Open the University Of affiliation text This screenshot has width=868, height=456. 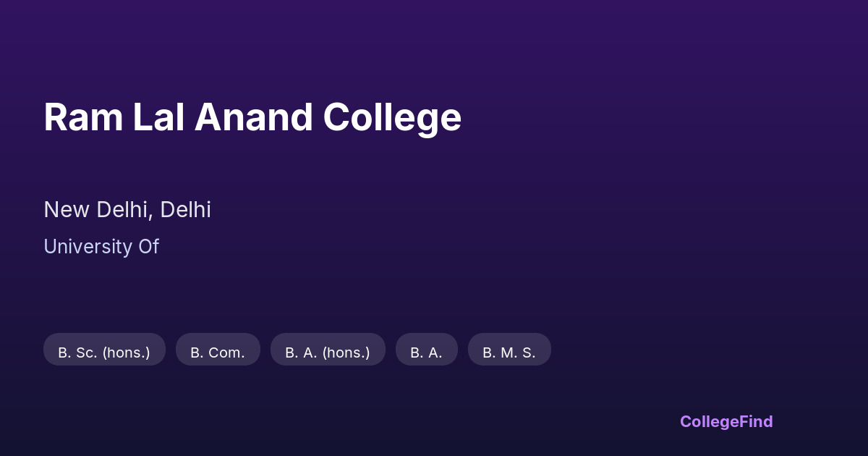pos(101,247)
